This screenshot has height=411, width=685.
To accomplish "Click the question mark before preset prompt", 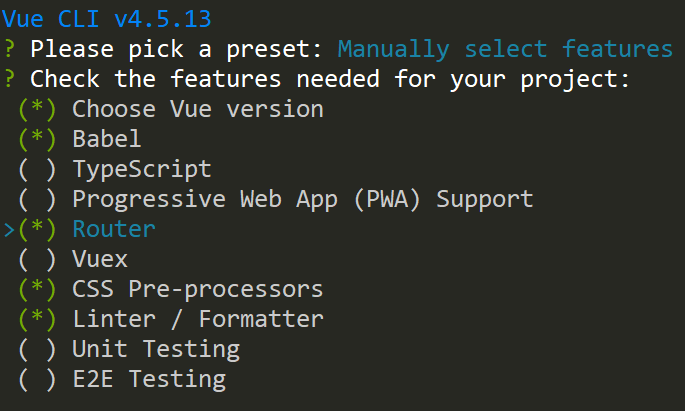I will pyautogui.click(x=9, y=49).
